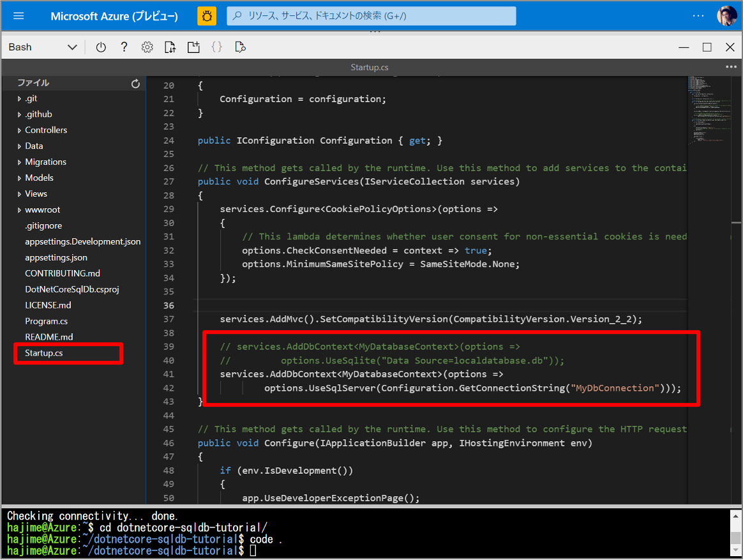Open Cloud Shell settings gear
The image size is (743, 560).
[x=147, y=47]
